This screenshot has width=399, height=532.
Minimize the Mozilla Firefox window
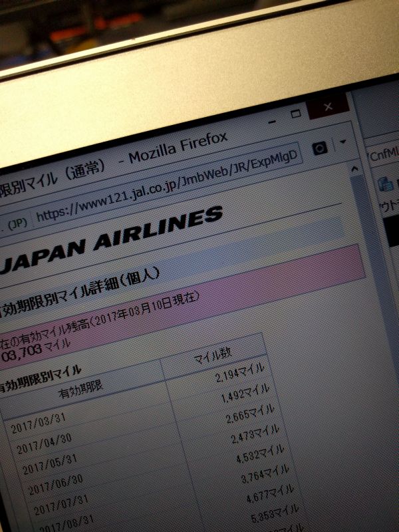[272, 122]
